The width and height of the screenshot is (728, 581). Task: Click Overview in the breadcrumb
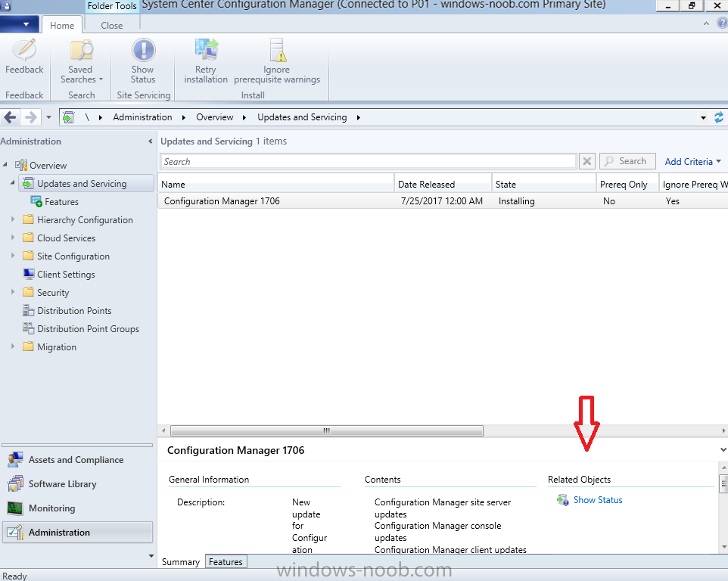point(214,117)
